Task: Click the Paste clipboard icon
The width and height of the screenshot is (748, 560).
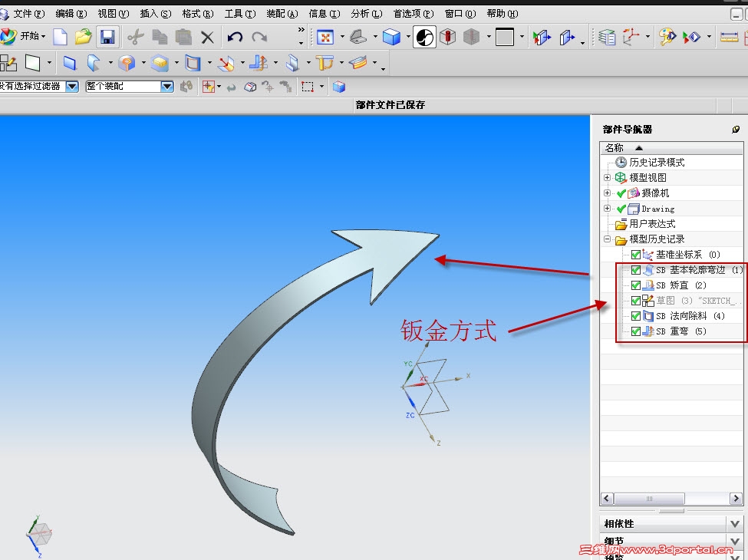Action: (x=183, y=37)
